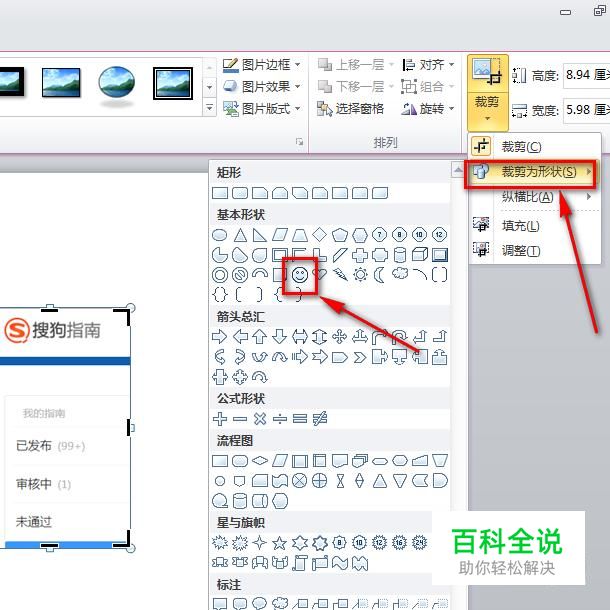Pick the heart shape in basic shapes

pyautogui.click(x=320, y=274)
